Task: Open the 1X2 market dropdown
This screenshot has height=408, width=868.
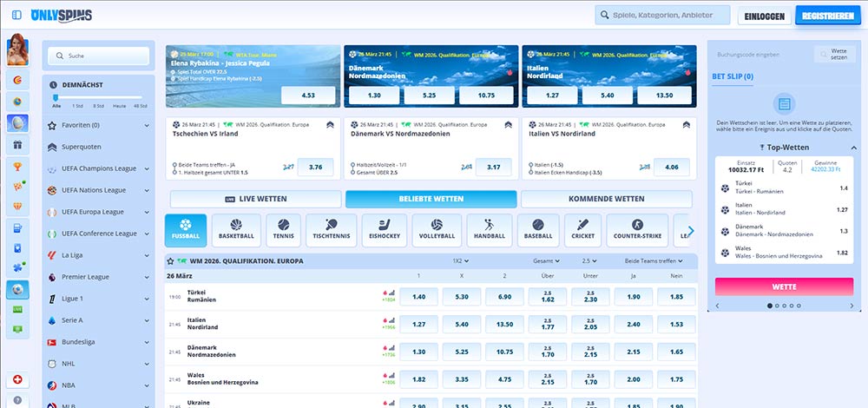Action: [460, 260]
